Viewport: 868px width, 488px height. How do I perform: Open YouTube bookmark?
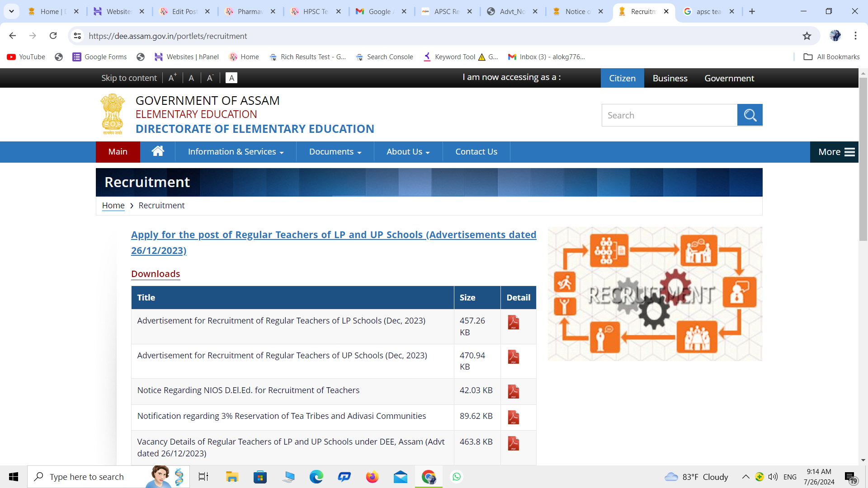[26, 57]
